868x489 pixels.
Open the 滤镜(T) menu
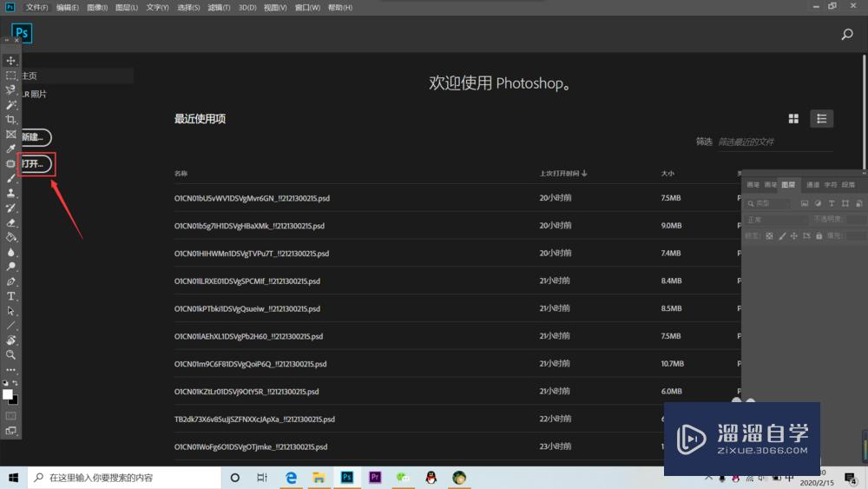click(x=219, y=7)
